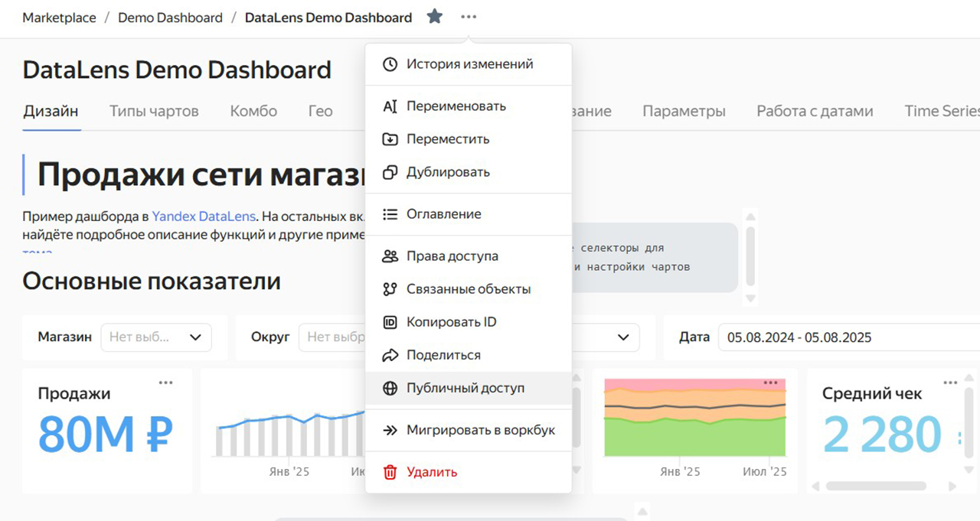Viewport: 980px width, 521px height.
Task: Select Связанные объекты menu entry
Action: click(x=469, y=289)
